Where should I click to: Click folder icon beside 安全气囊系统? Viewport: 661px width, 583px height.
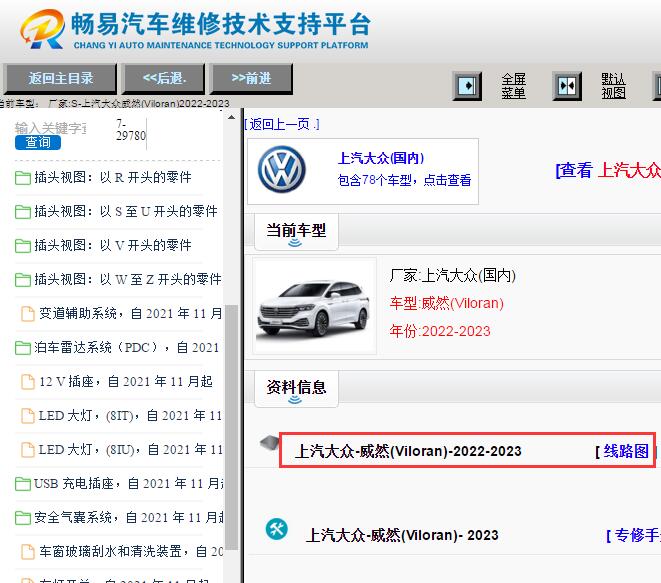click(x=23, y=518)
